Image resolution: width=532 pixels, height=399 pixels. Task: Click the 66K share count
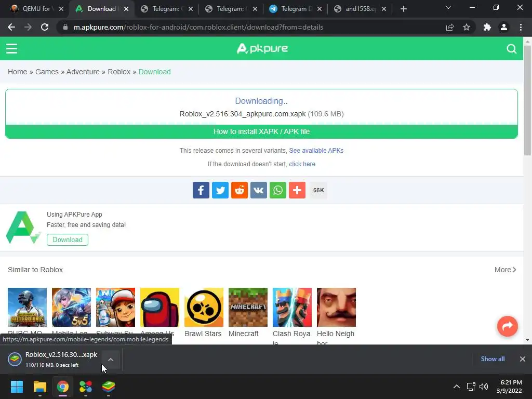click(x=318, y=190)
